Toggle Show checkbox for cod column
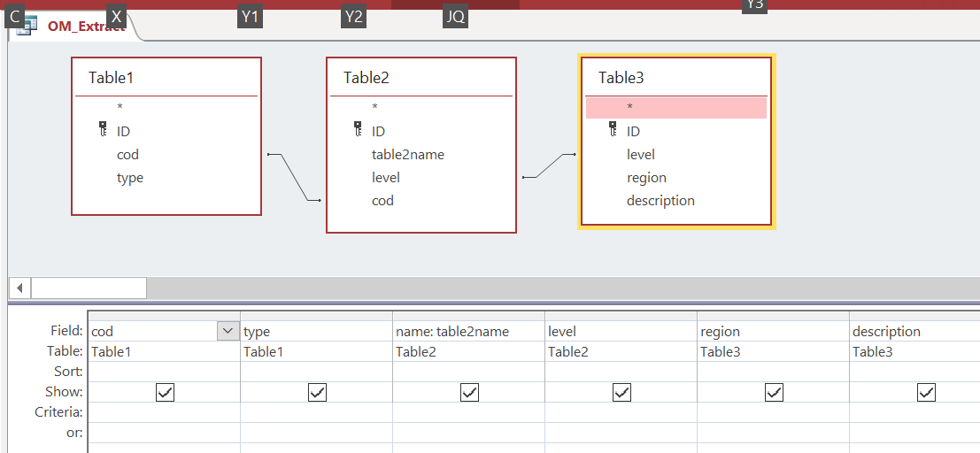This screenshot has height=453, width=980. [x=165, y=392]
